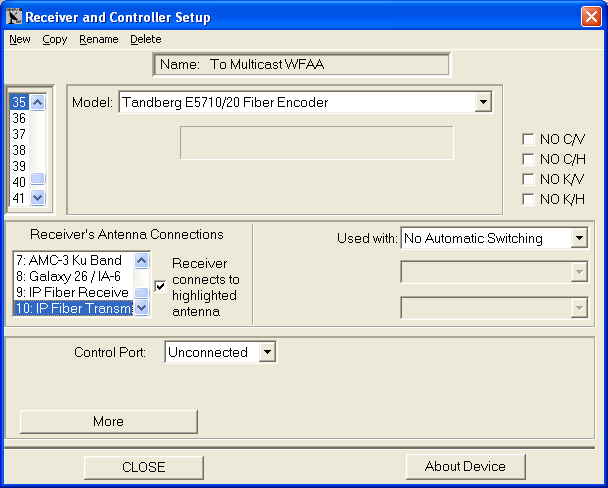
Task: Click the More button
Action: click(108, 421)
